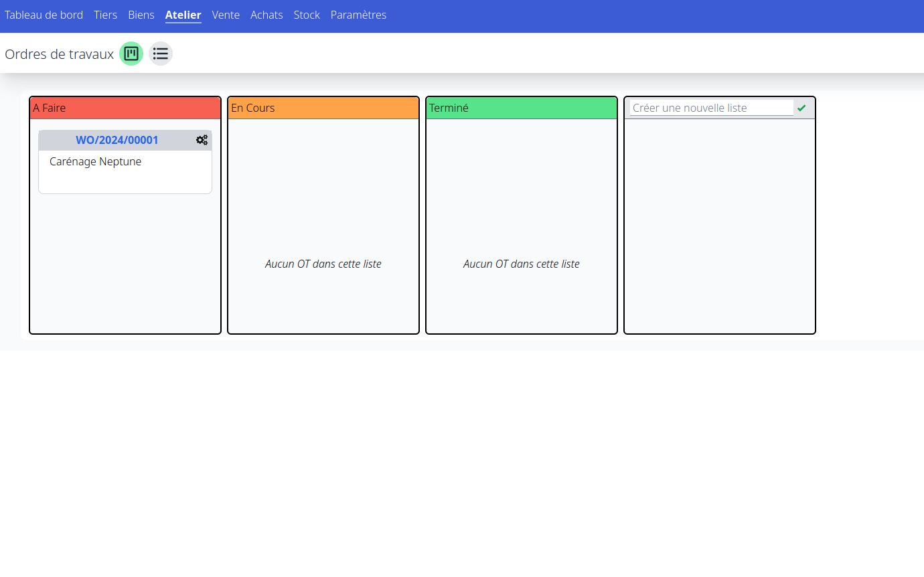Click the Créer une nouvelle liste field
Screen dimensions: 924x577
point(708,106)
